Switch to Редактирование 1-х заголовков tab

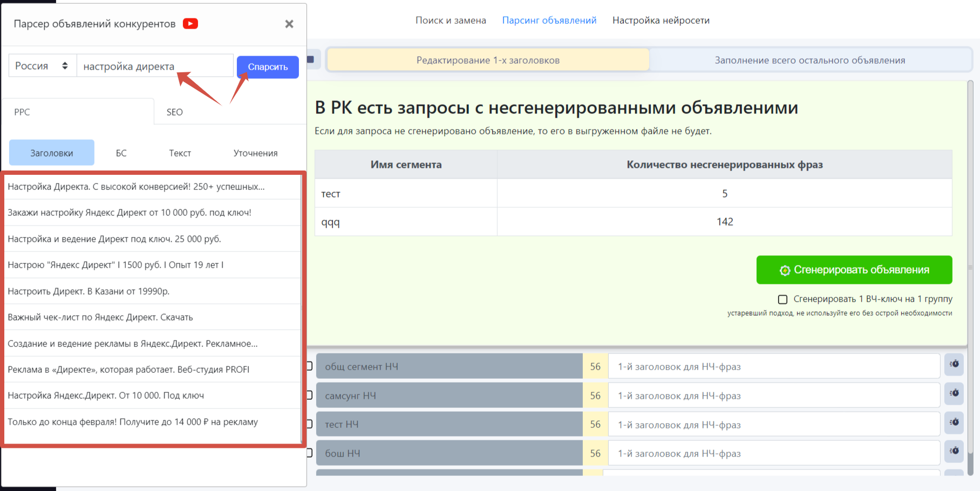[x=488, y=60]
